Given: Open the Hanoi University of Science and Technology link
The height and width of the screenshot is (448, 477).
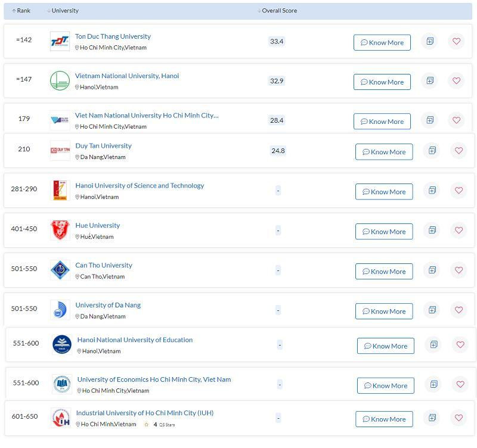Looking at the screenshot, I should (x=140, y=186).
